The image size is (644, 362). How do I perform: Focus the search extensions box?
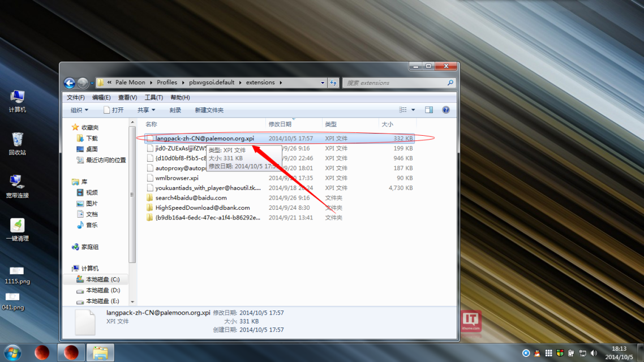tap(394, 83)
